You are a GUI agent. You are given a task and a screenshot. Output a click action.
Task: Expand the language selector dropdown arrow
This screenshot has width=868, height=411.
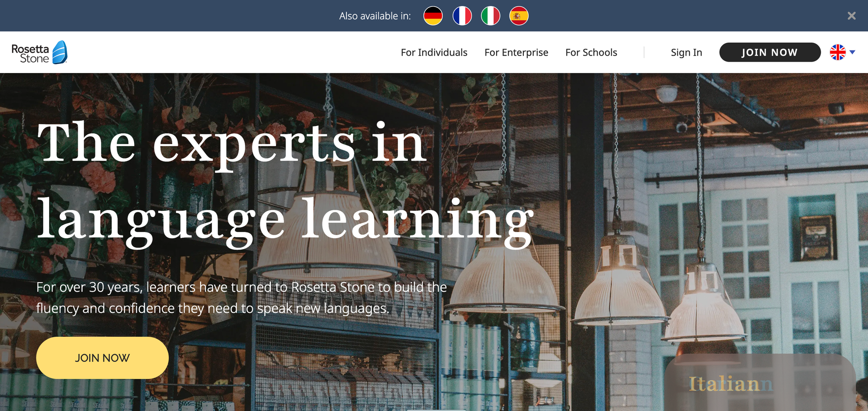(852, 52)
